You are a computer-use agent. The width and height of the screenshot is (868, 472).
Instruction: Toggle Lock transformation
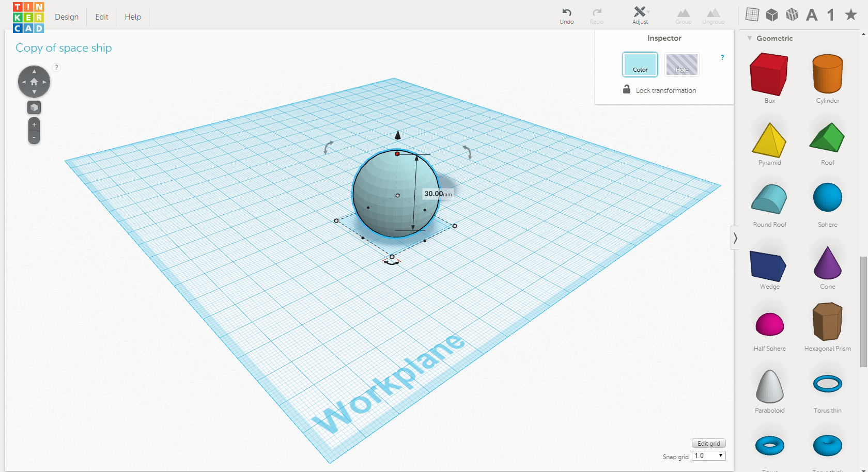point(659,90)
